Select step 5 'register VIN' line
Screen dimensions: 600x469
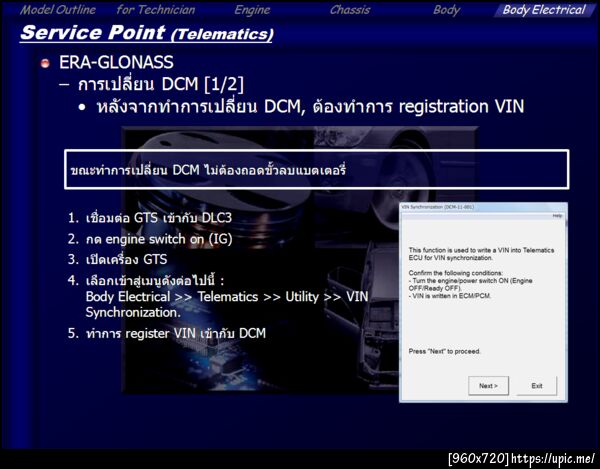[x=167, y=333]
